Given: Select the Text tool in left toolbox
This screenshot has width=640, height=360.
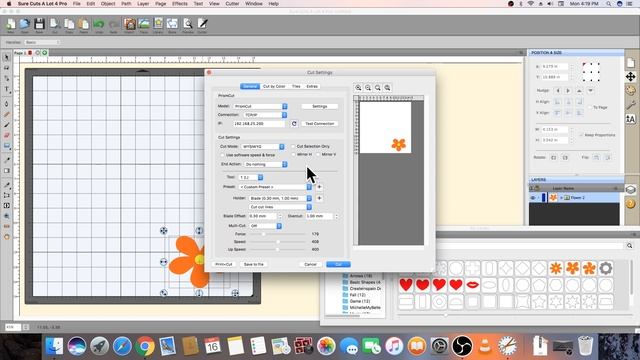Looking at the screenshot, I should point(7,89).
